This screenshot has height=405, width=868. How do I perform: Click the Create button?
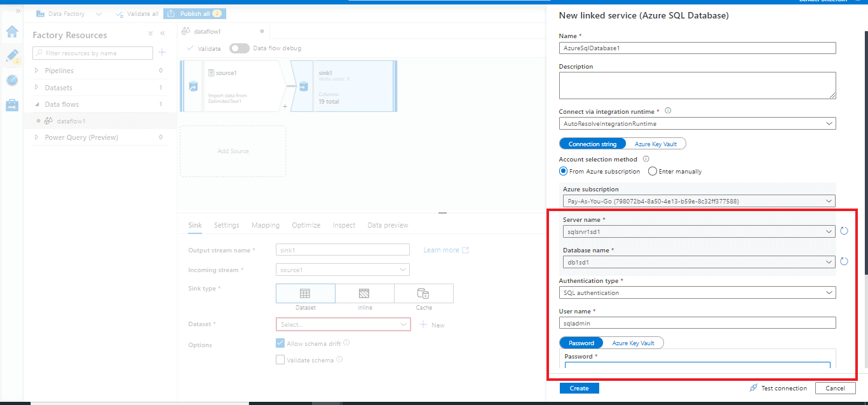coord(579,388)
